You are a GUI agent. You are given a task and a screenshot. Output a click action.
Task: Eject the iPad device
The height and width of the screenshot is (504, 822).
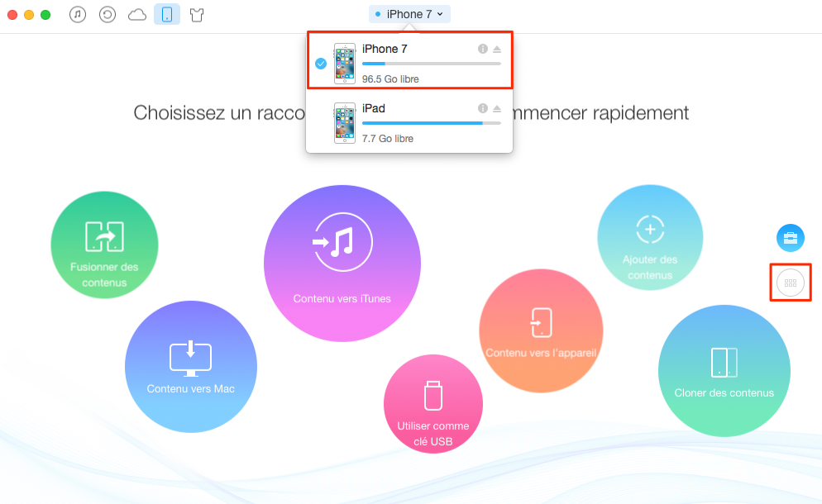(497, 109)
